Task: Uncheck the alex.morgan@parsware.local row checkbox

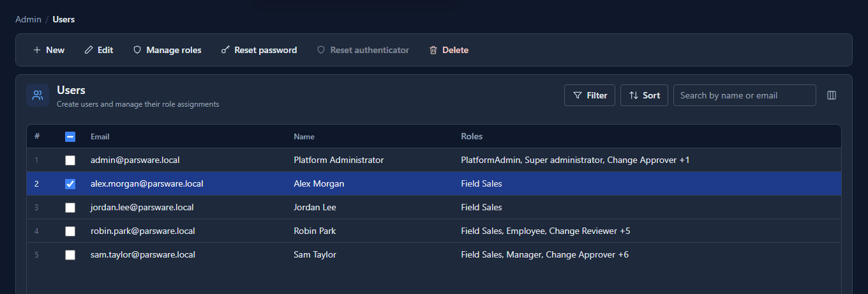Action: point(70,183)
